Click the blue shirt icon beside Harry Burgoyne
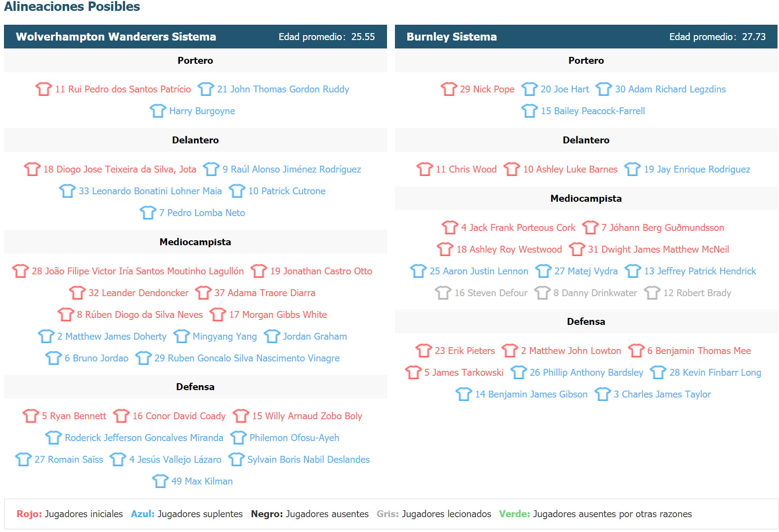Viewport: 779px width, 532px height. pyautogui.click(x=158, y=111)
